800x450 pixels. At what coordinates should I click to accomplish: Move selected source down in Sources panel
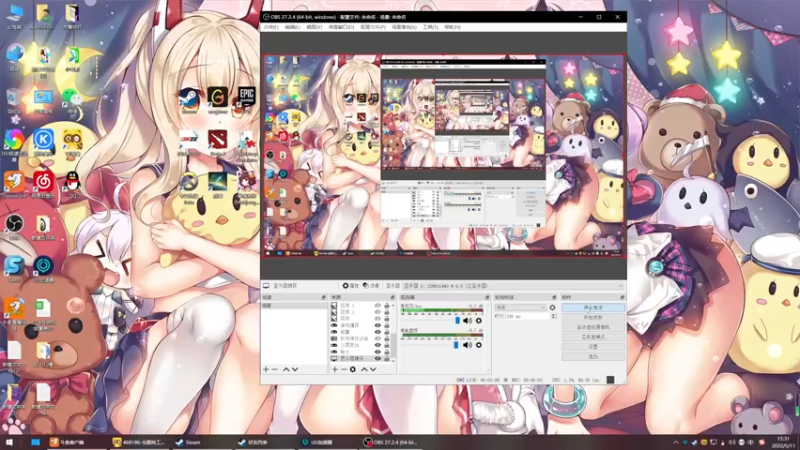(x=373, y=369)
